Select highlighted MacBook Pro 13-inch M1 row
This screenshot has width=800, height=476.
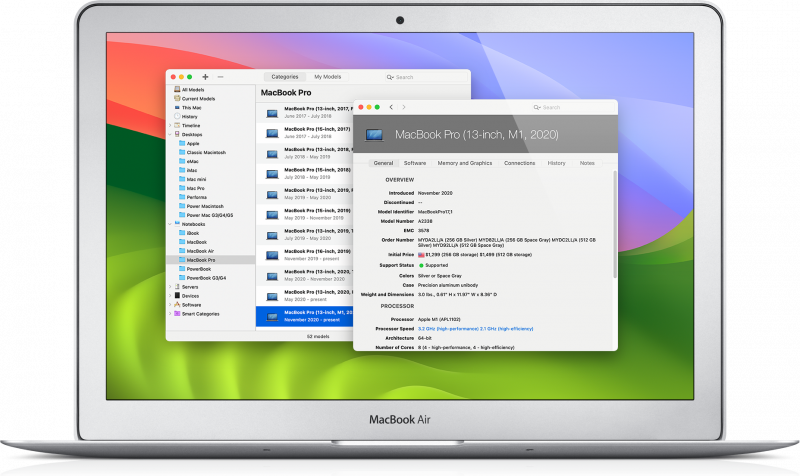click(x=305, y=316)
